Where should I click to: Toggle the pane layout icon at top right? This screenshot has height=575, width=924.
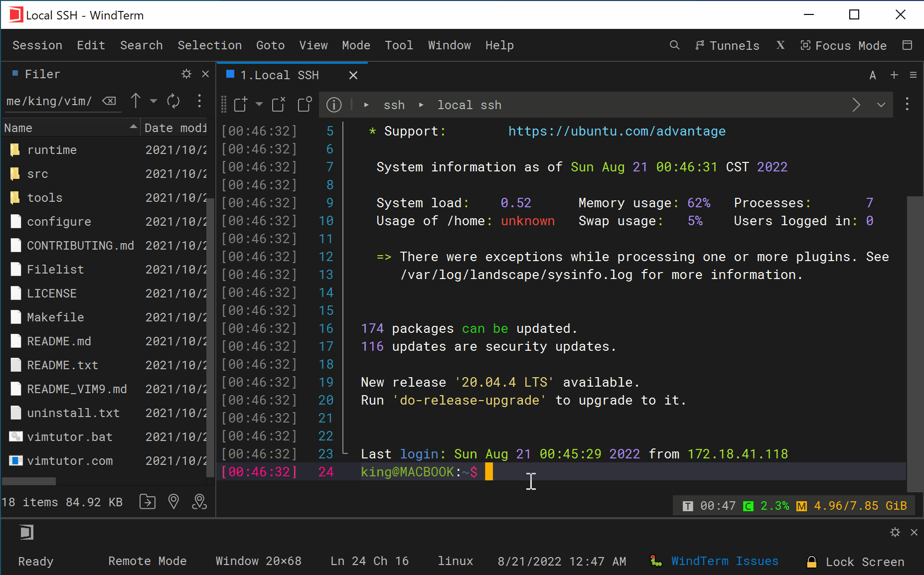908,45
